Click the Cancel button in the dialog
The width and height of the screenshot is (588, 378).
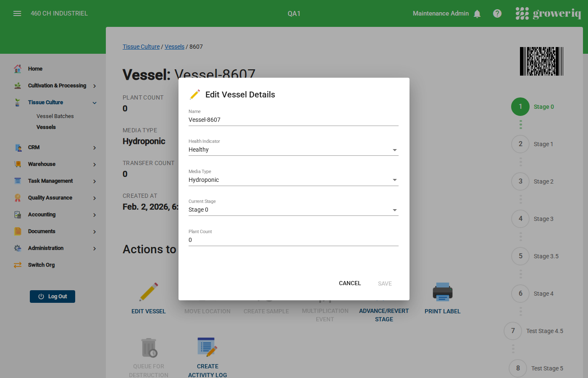pyautogui.click(x=349, y=283)
